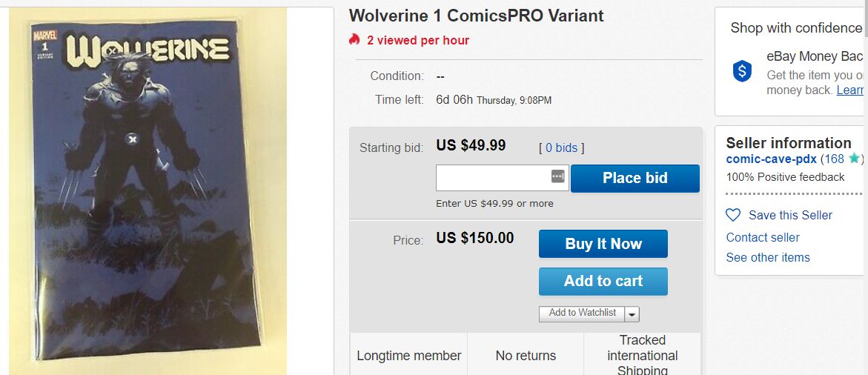Click the heart icon for Save this Seller
868x375 pixels.
(733, 215)
